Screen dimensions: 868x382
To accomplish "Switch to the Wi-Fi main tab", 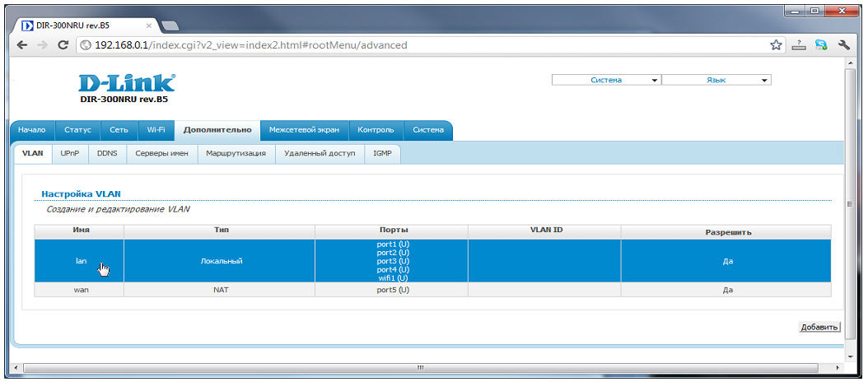I will tap(156, 130).
